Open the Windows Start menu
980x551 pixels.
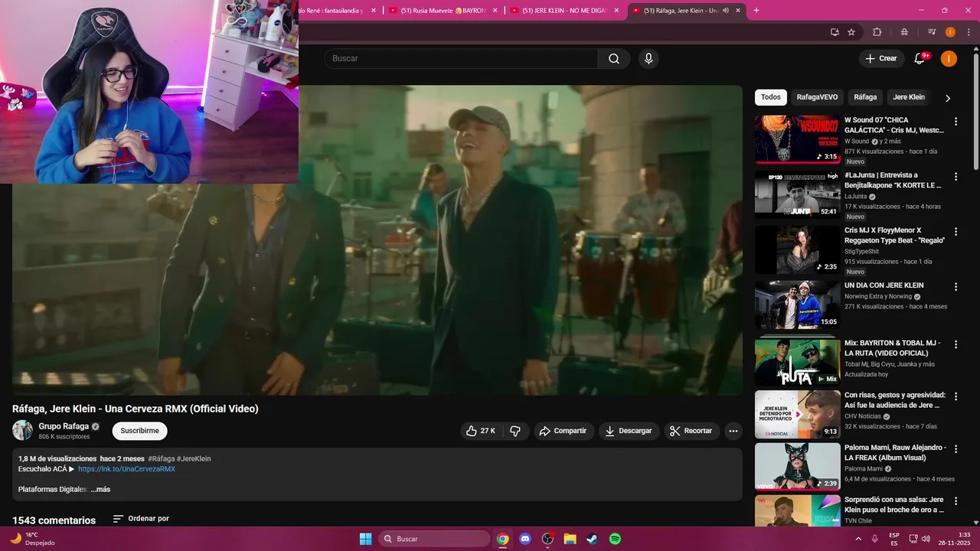365,539
